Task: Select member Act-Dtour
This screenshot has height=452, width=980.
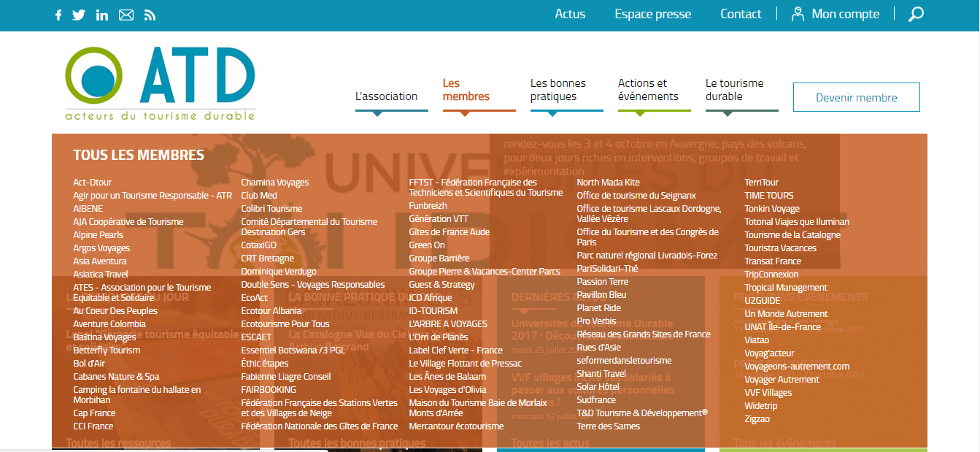Action: coord(93,183)
